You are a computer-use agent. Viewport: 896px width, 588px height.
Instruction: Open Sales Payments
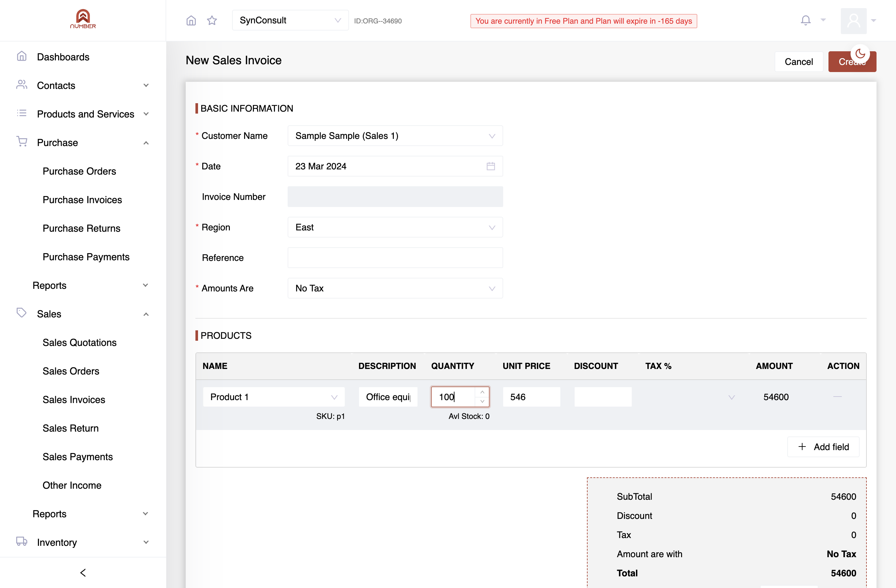[78, 457]
